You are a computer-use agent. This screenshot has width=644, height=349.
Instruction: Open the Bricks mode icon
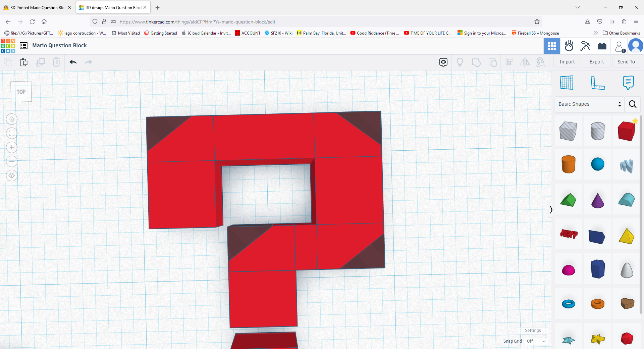pyautogui.click(x=602, y=46)
